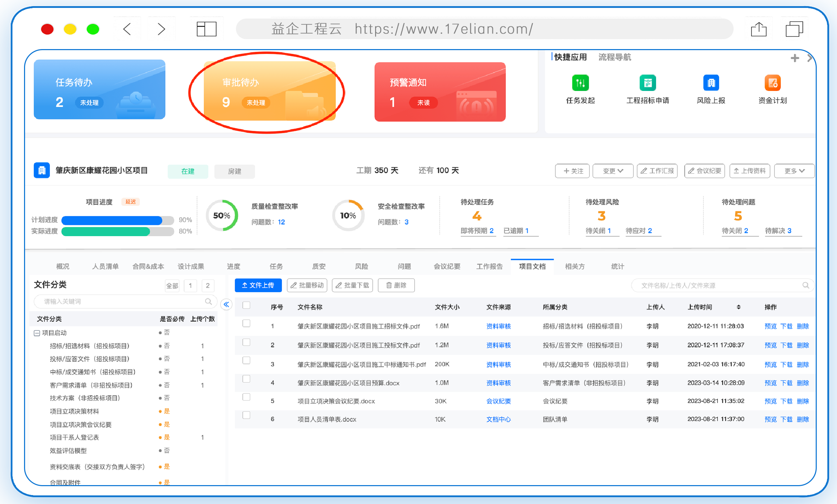
Task: Tick the checkbox for file row 3
Action: [246, 360]
